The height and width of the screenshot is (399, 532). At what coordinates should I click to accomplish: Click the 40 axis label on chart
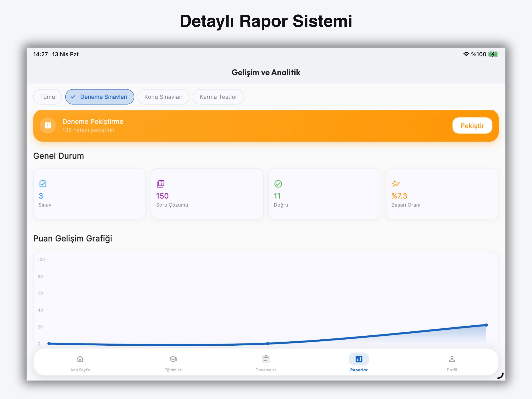40,310
